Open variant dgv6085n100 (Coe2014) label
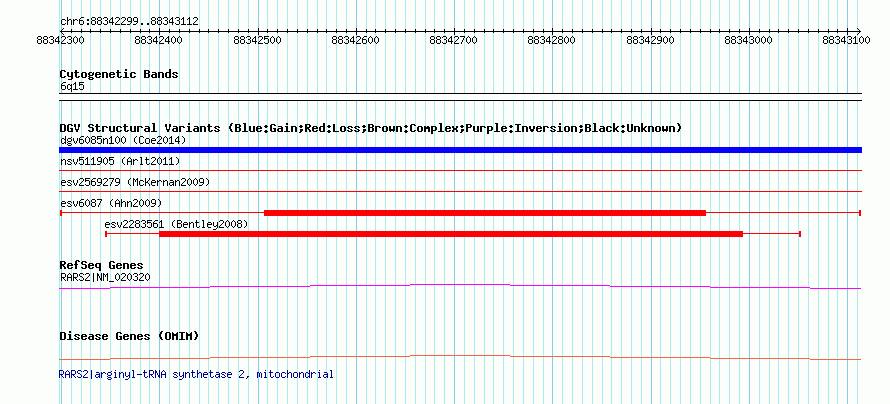The width and height of the screenshot is (890, 404). pos(123,140)
